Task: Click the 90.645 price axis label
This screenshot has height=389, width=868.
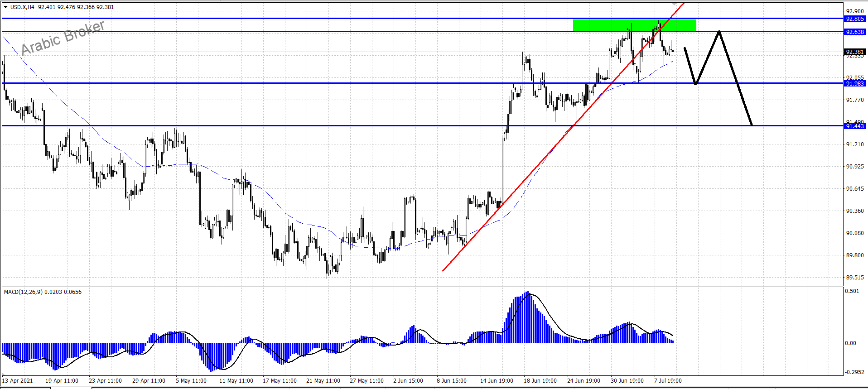Action: [855, 189]
